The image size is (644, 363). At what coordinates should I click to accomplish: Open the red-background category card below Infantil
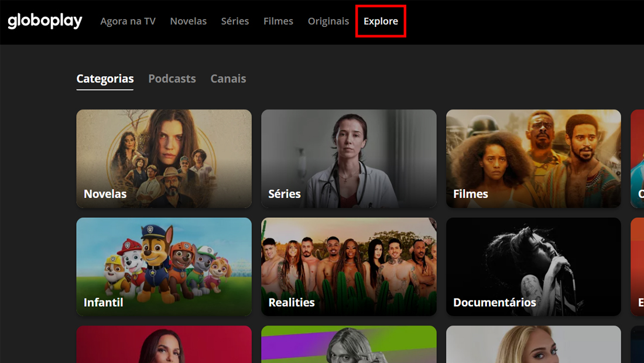[164, 344]
